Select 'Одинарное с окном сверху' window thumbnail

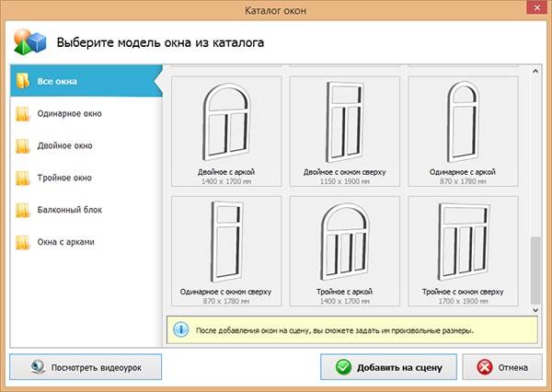(225, 246)
